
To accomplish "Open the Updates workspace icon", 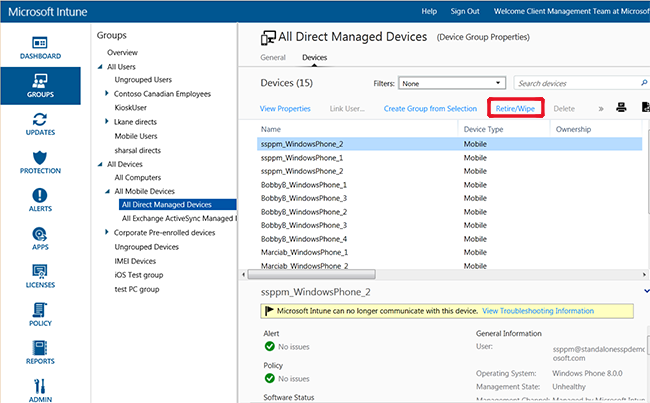I will 40,119.
